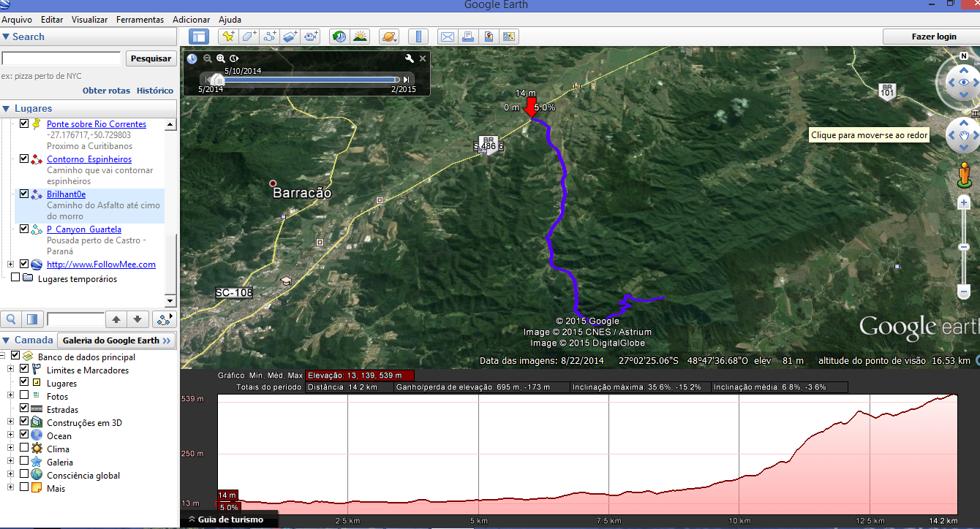The height and width of the screenshot is (529, 980).
Task: Click the Add Placemark pushpin icon
Action: pyautogui.click(x=228, y=37)
